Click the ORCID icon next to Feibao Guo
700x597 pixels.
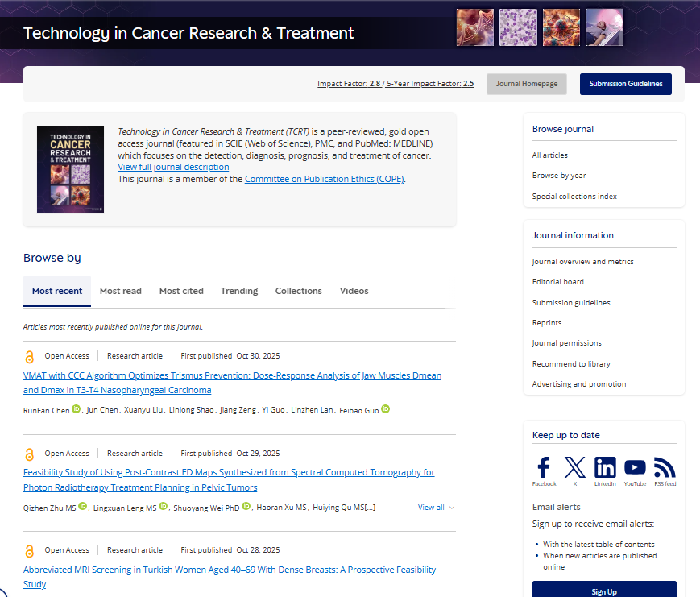tap(385, 409)
